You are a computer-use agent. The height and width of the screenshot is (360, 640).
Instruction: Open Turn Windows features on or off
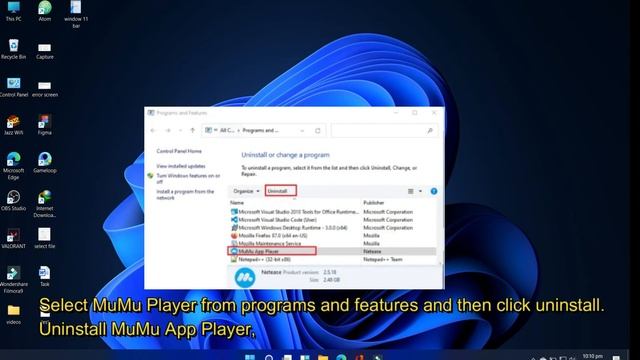(188, 179)
